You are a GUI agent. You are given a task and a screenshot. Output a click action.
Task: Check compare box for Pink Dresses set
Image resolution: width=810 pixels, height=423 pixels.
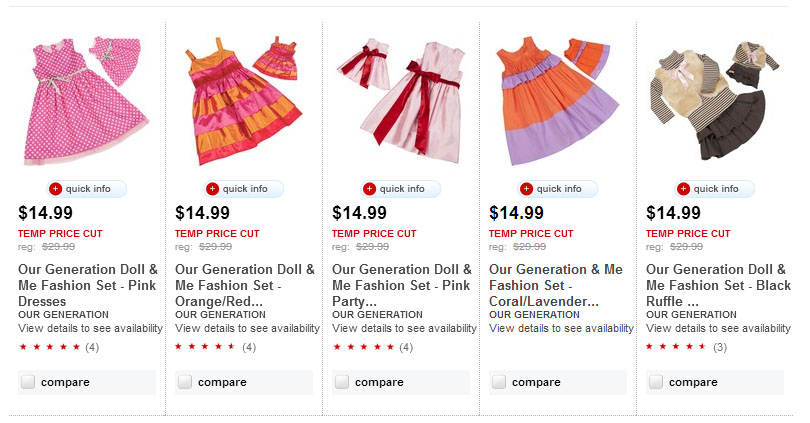pos(28,382)
